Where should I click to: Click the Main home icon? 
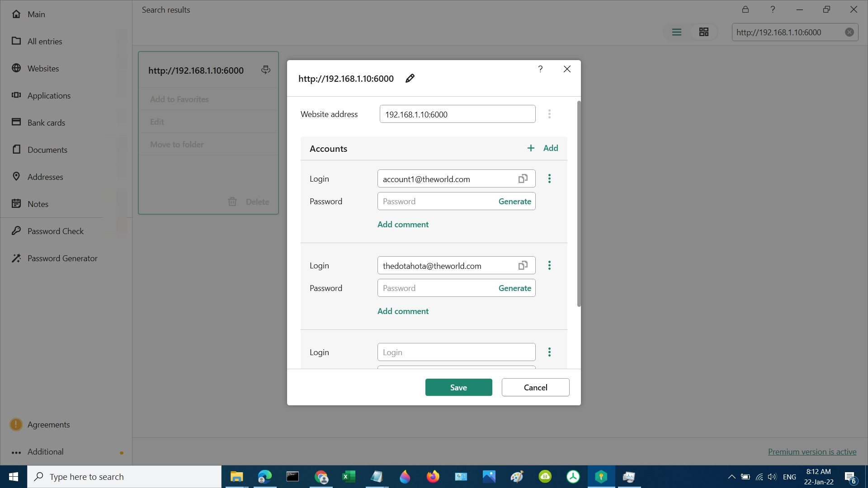[16, 14]
